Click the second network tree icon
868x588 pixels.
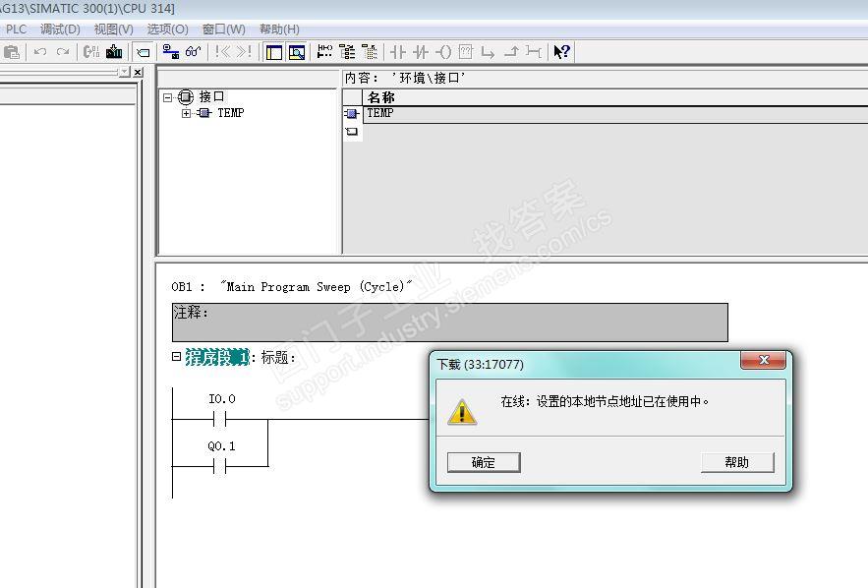pyautogui.click(x=347, y=52)
